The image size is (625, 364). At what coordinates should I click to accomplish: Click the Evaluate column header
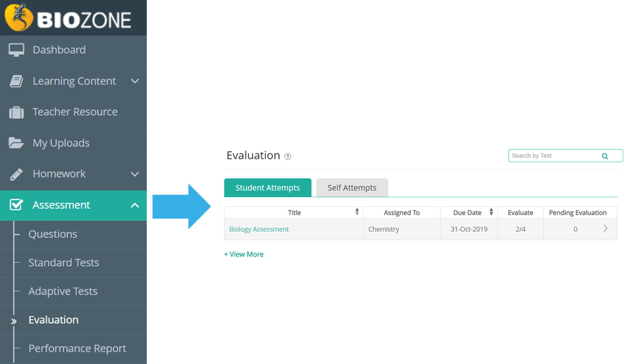[x=521, y=213]
